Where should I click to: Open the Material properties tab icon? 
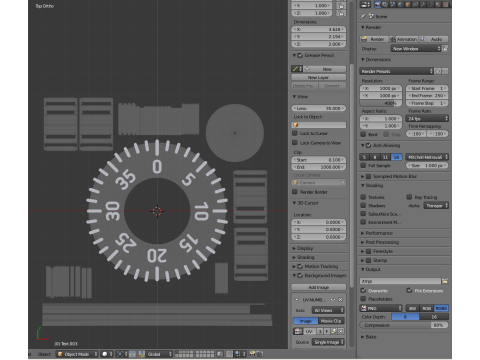438,4
